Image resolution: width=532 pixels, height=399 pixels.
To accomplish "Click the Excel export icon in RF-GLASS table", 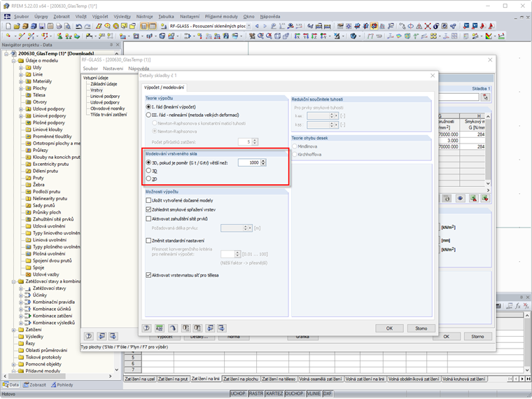I will pyautogui.click(x=473, y=199).
